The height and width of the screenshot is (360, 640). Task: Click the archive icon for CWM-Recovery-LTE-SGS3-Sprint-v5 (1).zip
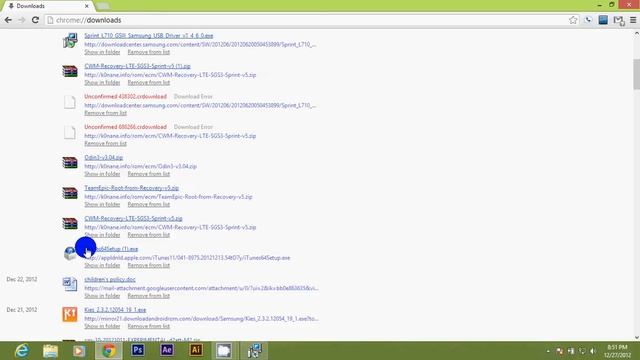point(70,71)
